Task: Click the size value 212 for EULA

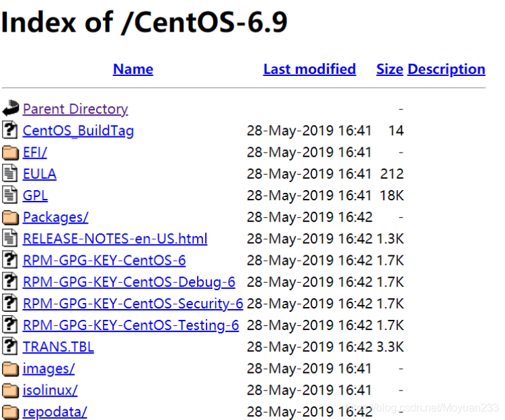Action: pos(392,174)
